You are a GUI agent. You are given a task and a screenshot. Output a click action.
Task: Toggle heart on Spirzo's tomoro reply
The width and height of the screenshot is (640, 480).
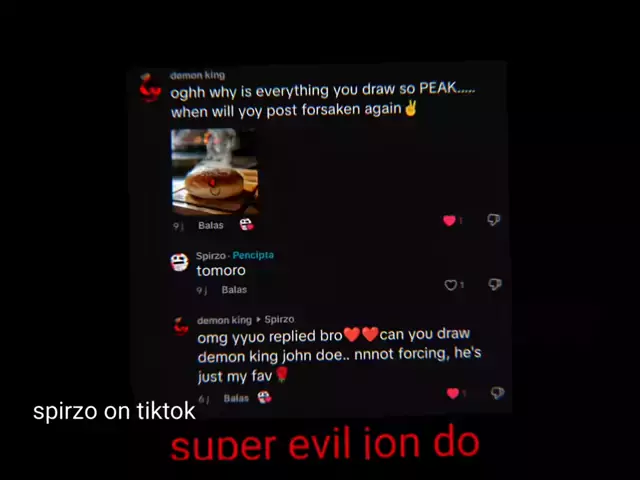(x=450, y=285)
